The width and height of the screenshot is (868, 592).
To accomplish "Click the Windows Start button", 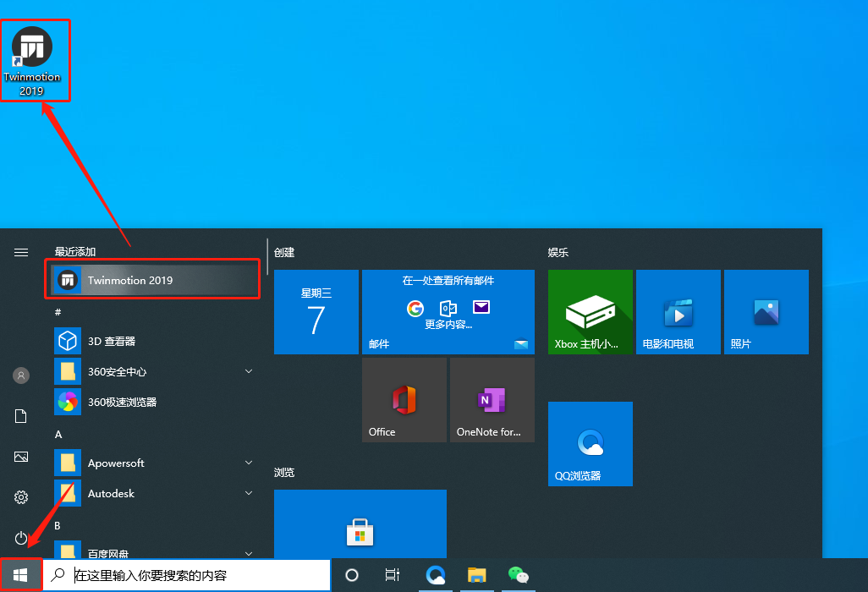I will coord(20,575).
